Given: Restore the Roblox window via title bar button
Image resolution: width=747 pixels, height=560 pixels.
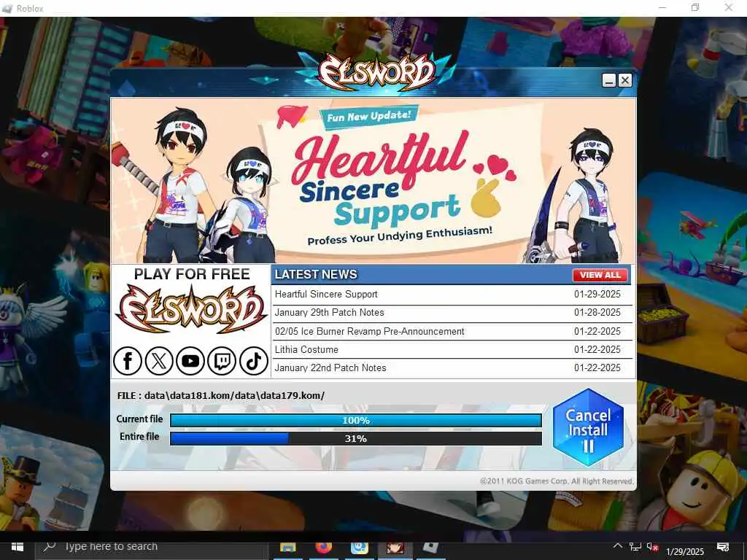Looking at the screenshot, I should tap(695, 7).
